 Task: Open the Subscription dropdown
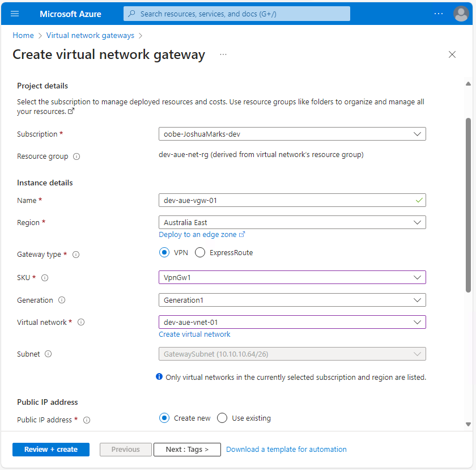coord(418,134)
